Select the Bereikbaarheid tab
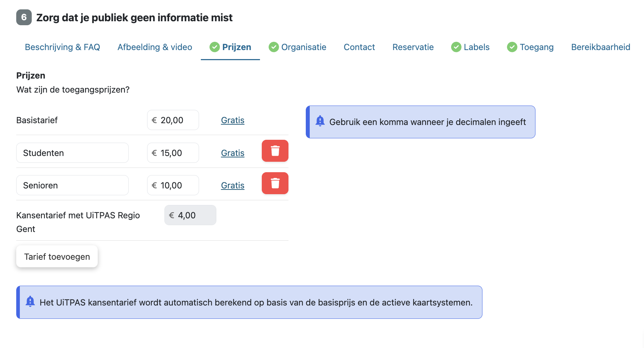This screenshot has width=644, height=348. pyautogui.click(x=601, y=47)
